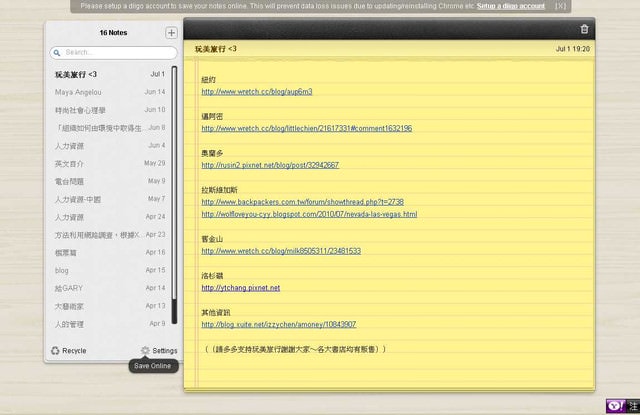Open Settings gear
This screenshot has width=640, height=415.
click(x=159, y=351)
